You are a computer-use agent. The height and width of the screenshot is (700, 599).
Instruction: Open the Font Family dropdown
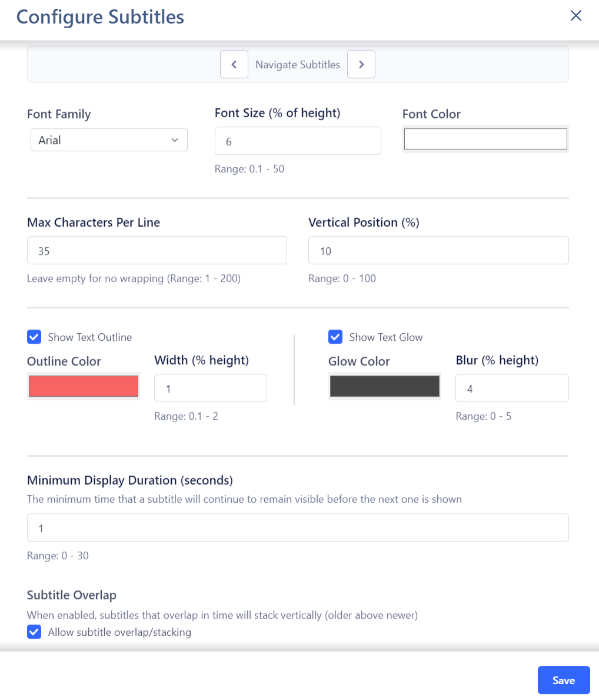click(109, 140)
